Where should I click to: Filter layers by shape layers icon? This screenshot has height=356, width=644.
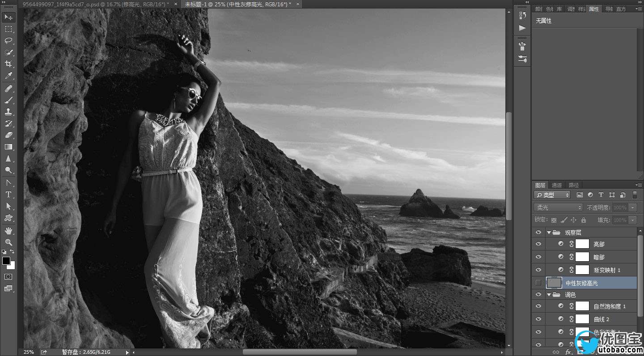pyautogui.click(x=611, y=195)
